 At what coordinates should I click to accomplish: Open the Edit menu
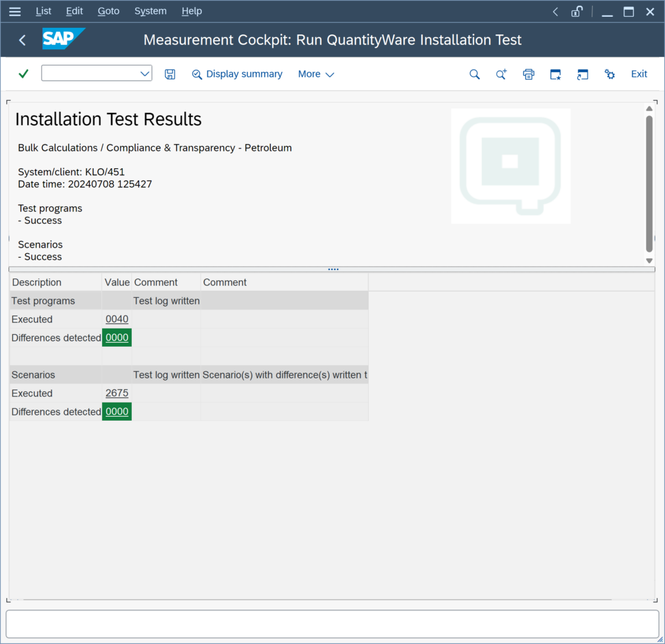(x=74, y=11)
